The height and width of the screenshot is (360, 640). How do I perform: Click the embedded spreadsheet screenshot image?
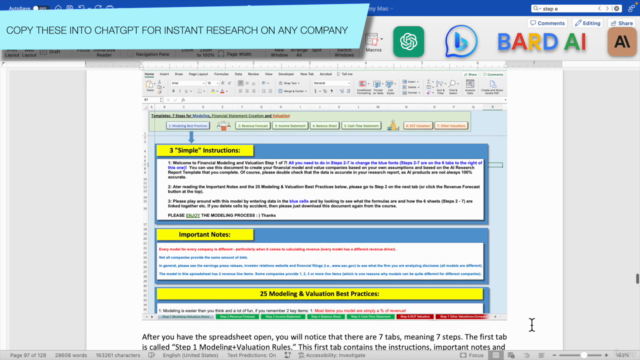pyautogui.click(x=324, y=196)
